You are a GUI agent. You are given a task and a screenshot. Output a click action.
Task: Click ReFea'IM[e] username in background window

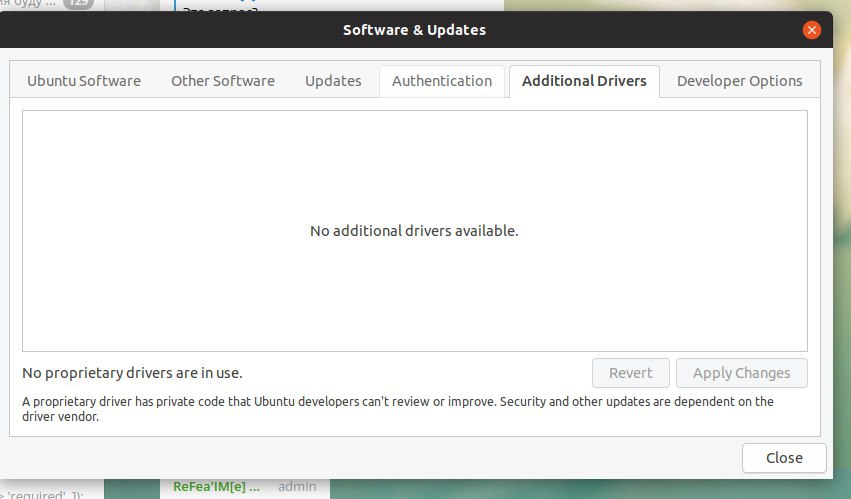tap(217, 487)
